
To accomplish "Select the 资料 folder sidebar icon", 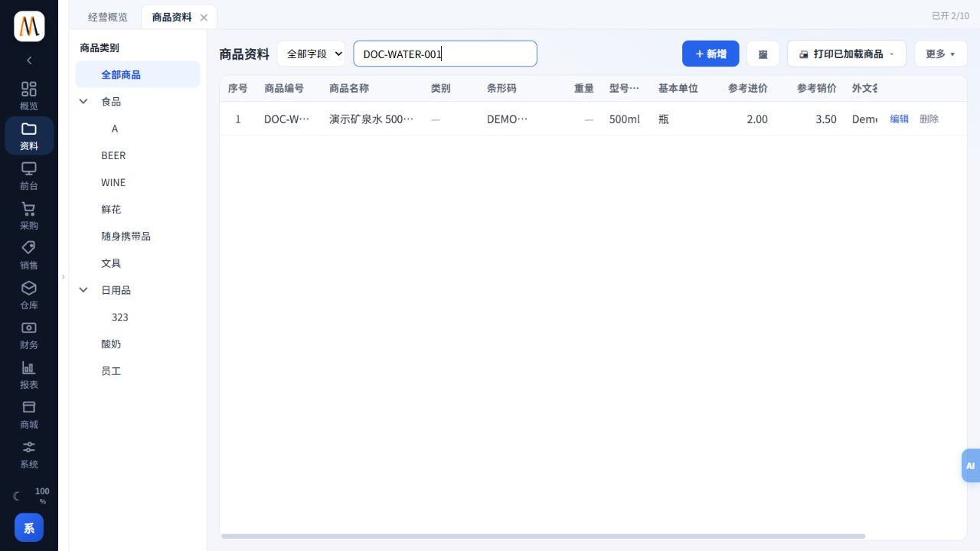I will pos(29,135).
